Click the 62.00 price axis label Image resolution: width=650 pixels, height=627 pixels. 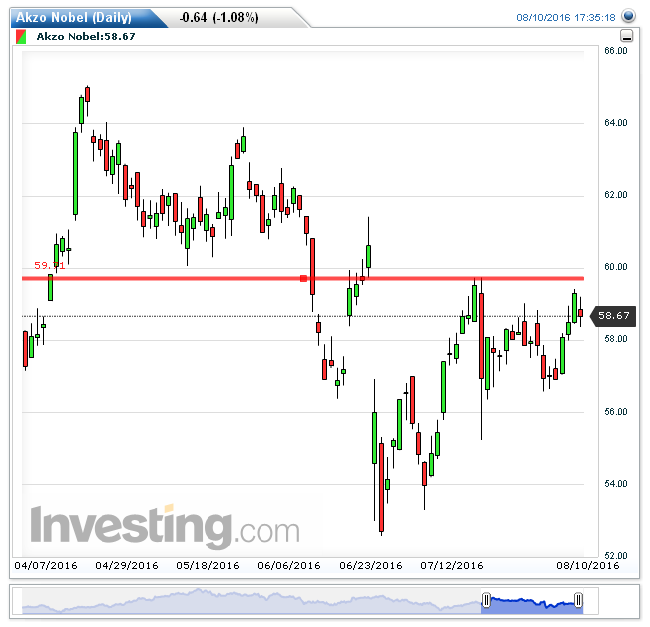coord(616,195)
